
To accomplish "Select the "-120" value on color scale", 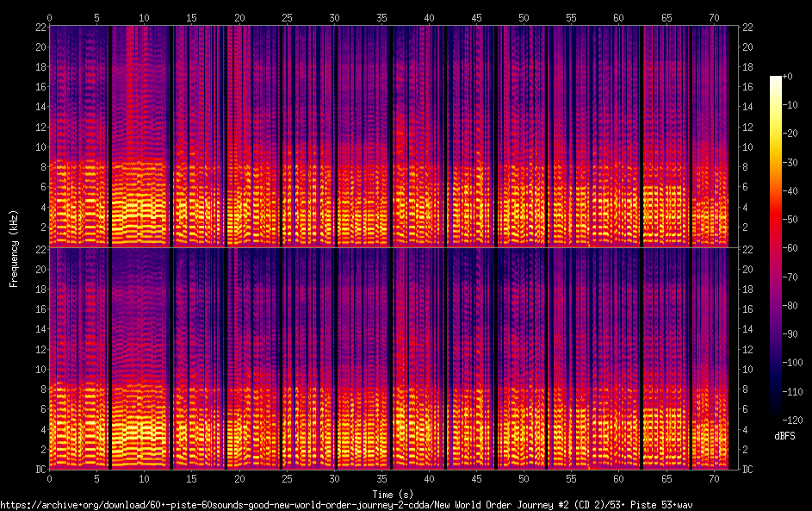I will coord(792,421).
